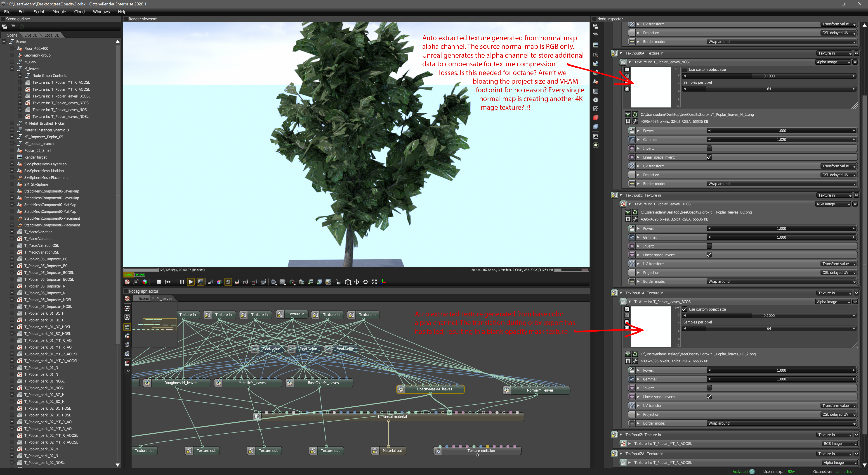Click the world axis gizmo icon
Image resolution: width=868 pixels, height=475 pixels.
[383, 282]
